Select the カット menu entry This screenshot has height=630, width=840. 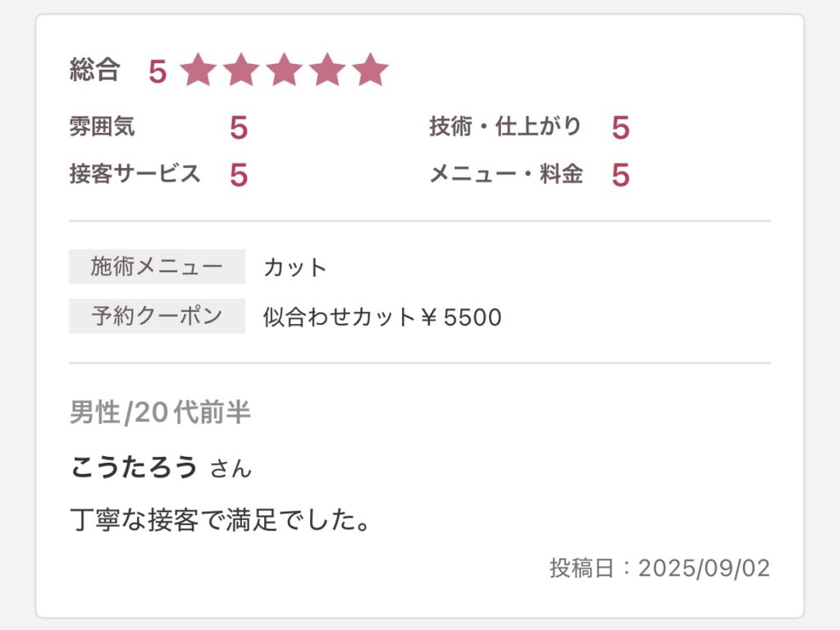[295, 267]
